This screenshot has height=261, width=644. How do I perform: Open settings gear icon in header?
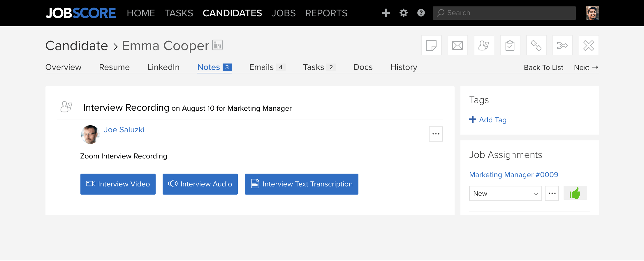[x=404, y=13]
